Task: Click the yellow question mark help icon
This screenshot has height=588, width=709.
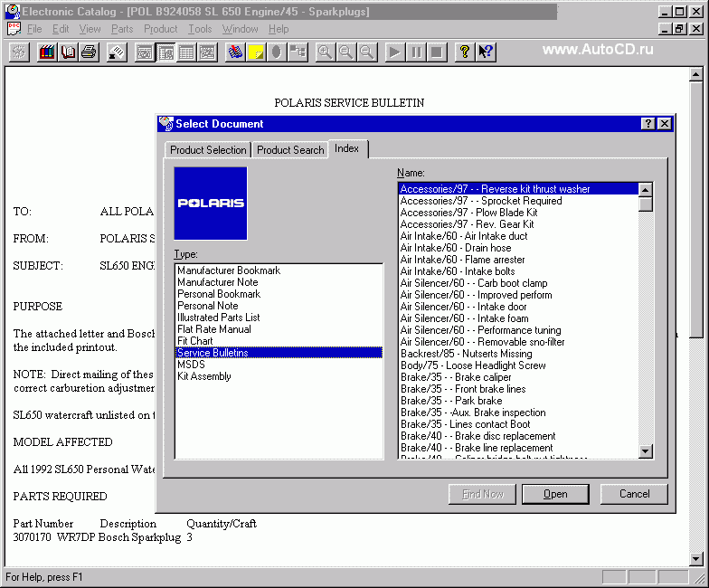Action: (x=465, y=52)
